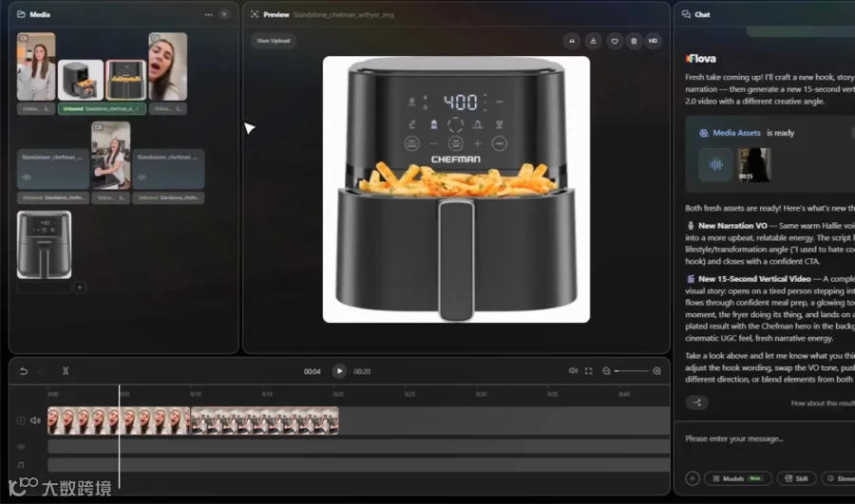Click the air fryer image in preview

pos(456,189)
